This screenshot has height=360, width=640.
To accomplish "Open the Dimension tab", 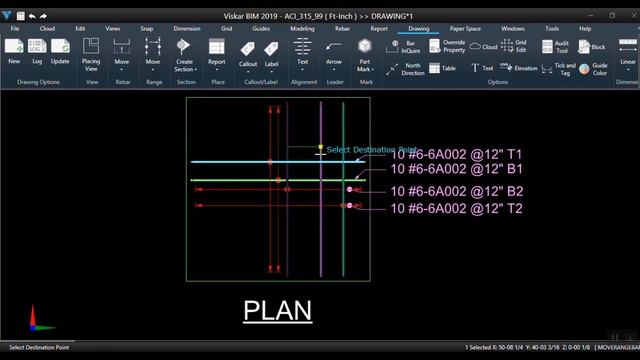I will click(x=187, y=29).
